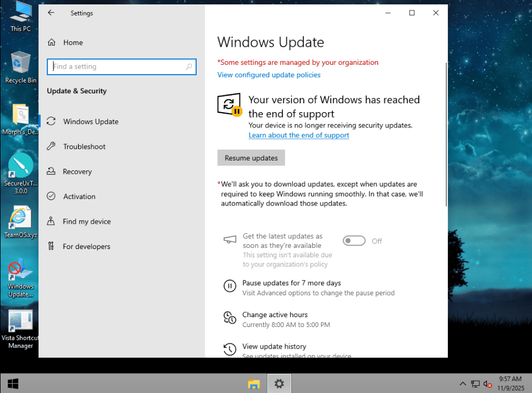Select Recycle Bin desktop icon
This screenshot has height=393, width=532.
[x=20, y=67]
